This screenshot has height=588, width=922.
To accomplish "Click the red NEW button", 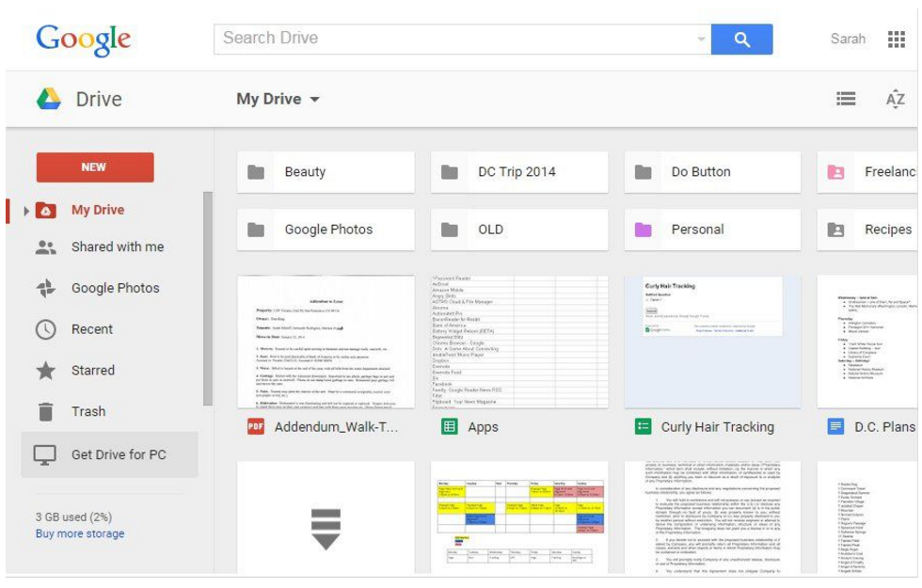I will click(x=95, y=167).
